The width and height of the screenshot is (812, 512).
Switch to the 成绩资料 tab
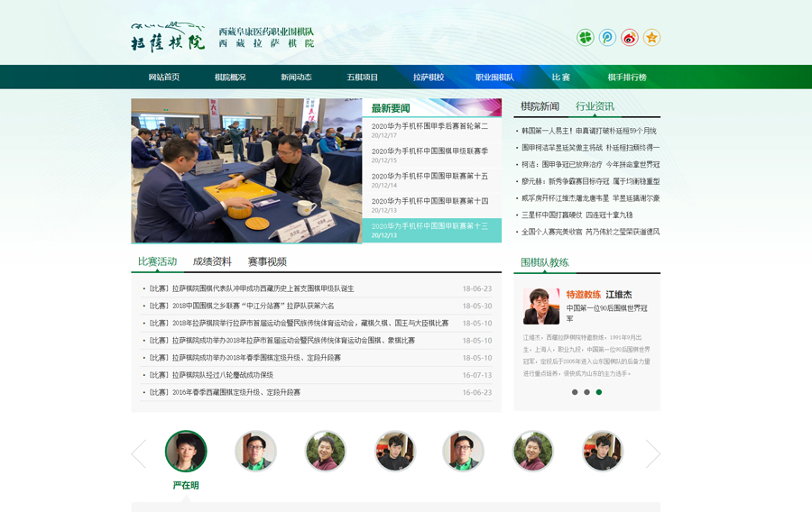pos(212,262)
